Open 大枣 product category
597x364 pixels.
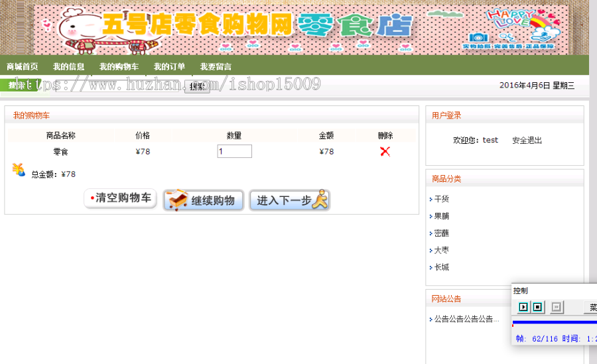(x=442, y=251)
